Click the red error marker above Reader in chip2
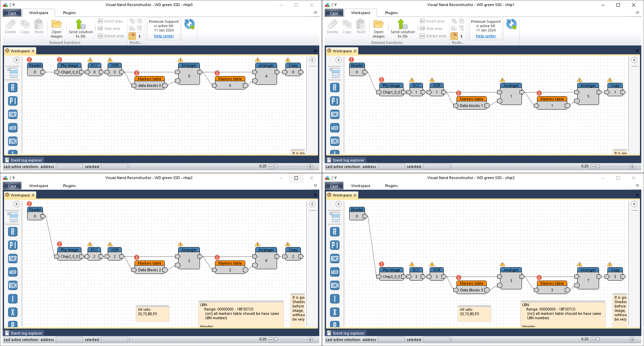The height and width of the screenshot is (346, 644). (x=30, y=204)
